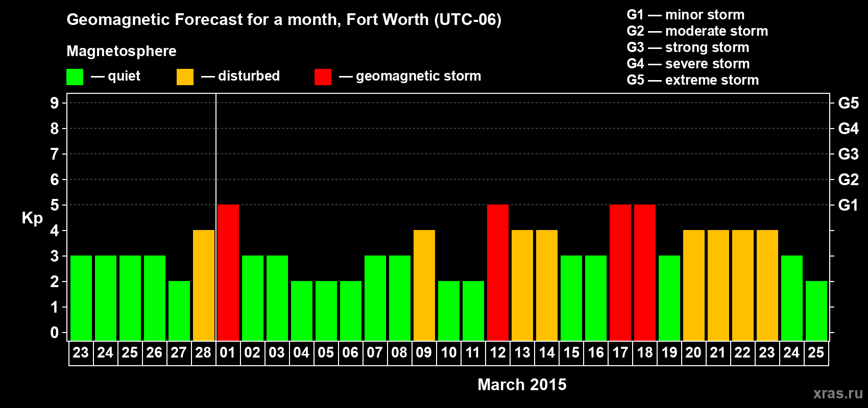
Task: Click the Magnetosphere heading
Action: [x=122, y=52]
